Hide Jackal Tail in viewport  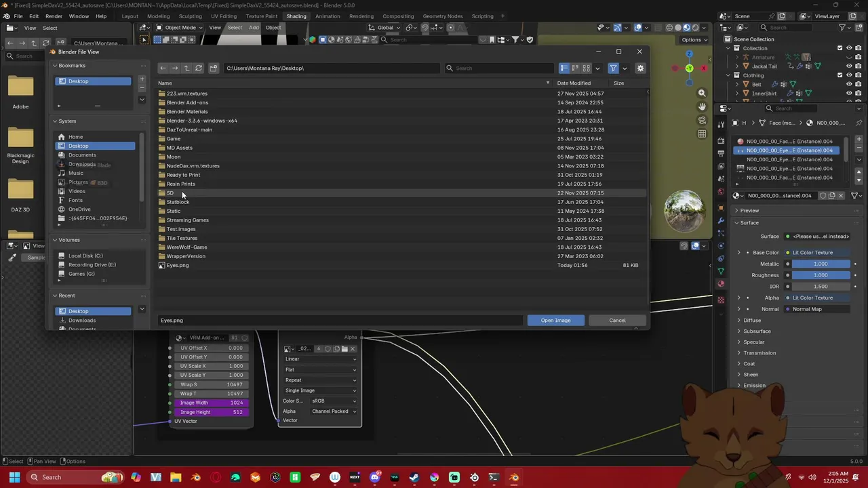(849, 66)
